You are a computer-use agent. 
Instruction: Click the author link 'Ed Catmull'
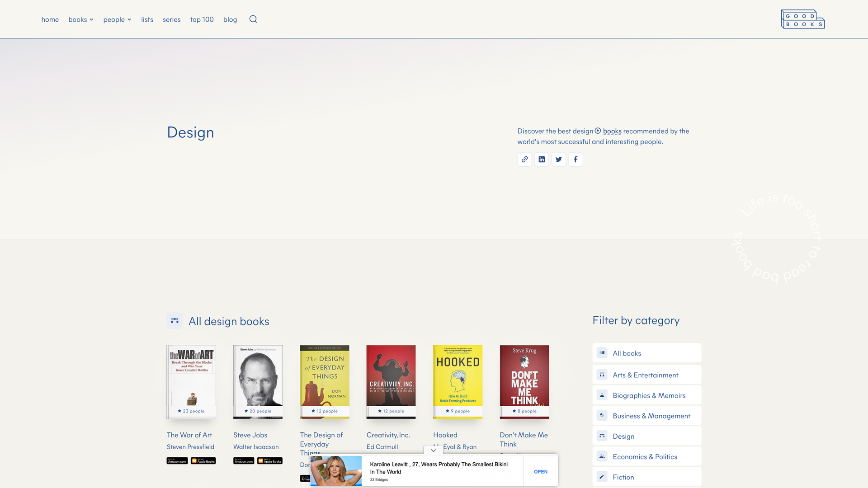[x=382, y=446]
